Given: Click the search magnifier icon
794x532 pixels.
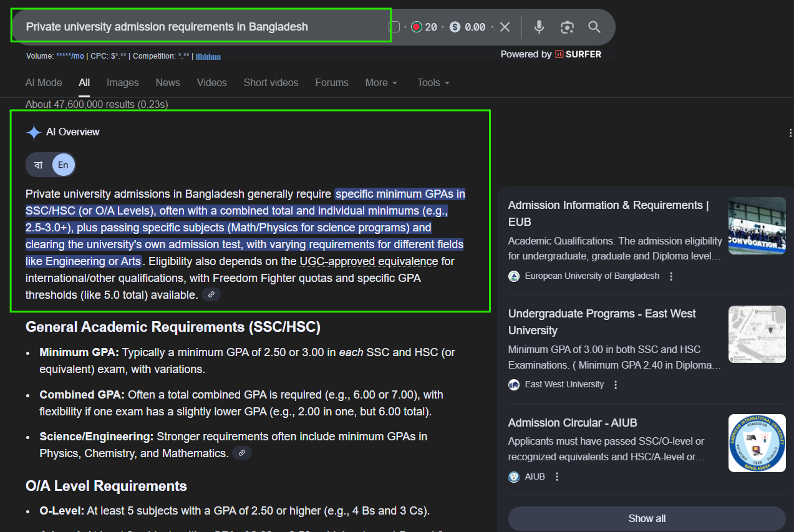Looking at the screenshot, I should pyautogui.click(x=594, y=26).
